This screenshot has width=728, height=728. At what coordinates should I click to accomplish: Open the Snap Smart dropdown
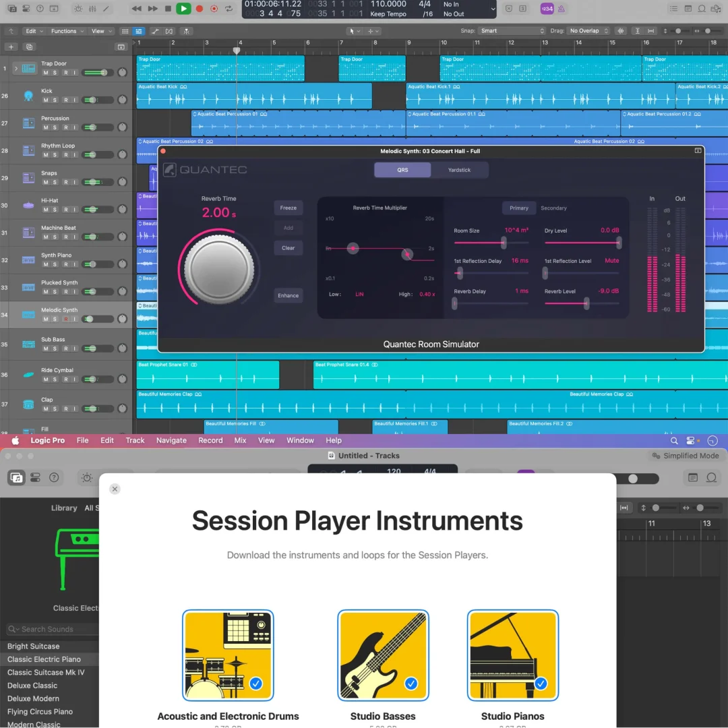click(x=511, y=31)
